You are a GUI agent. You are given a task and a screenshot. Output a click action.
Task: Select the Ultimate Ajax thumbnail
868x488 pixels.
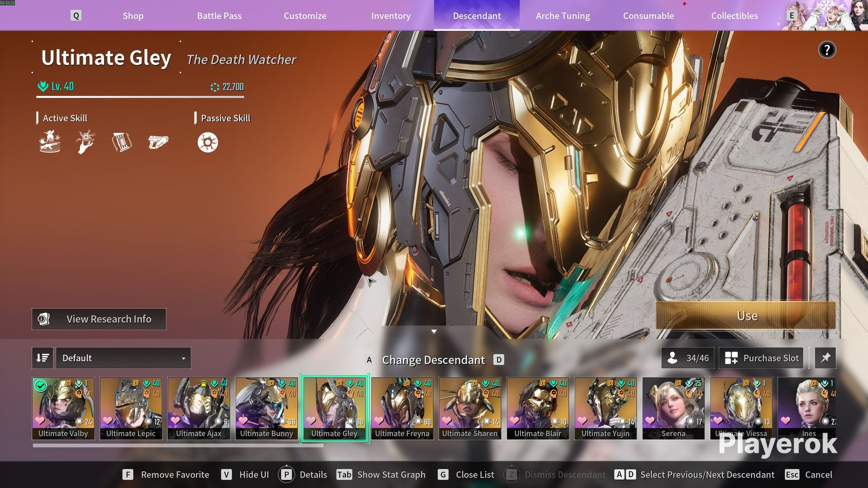point(199,408)
